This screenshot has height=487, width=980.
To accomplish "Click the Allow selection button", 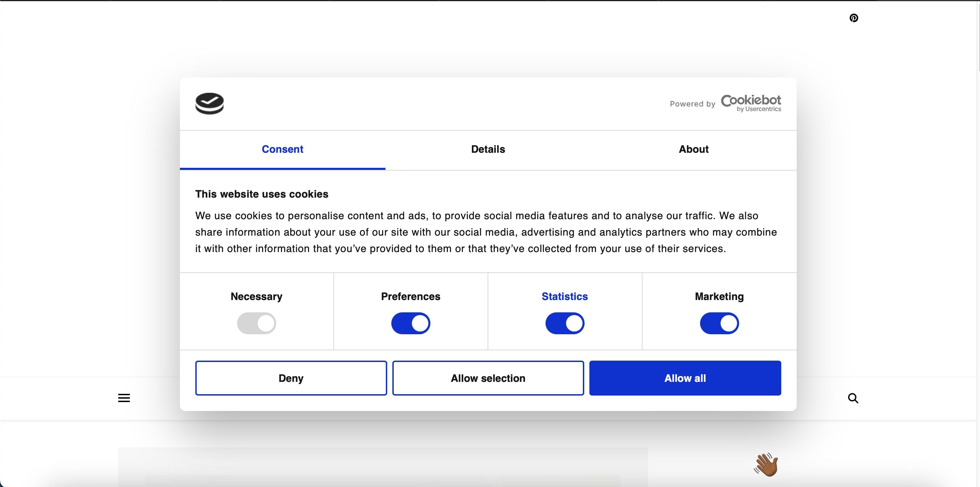I will (488, 378).
